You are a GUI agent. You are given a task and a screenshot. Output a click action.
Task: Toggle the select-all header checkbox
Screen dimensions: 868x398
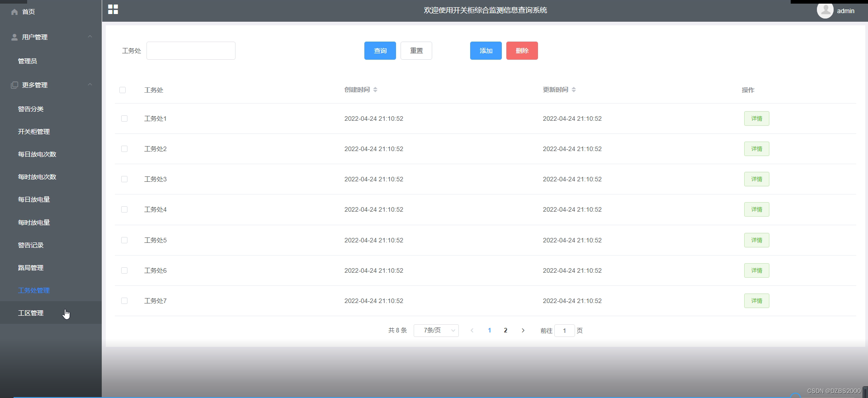pyautogui.click(x=123, y=90)
